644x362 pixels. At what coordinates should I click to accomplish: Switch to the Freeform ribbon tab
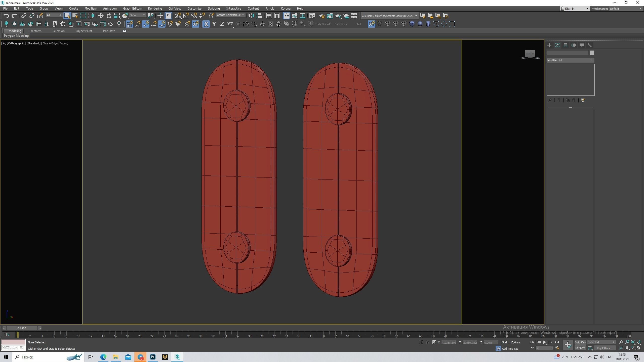(x=35, y=31)
